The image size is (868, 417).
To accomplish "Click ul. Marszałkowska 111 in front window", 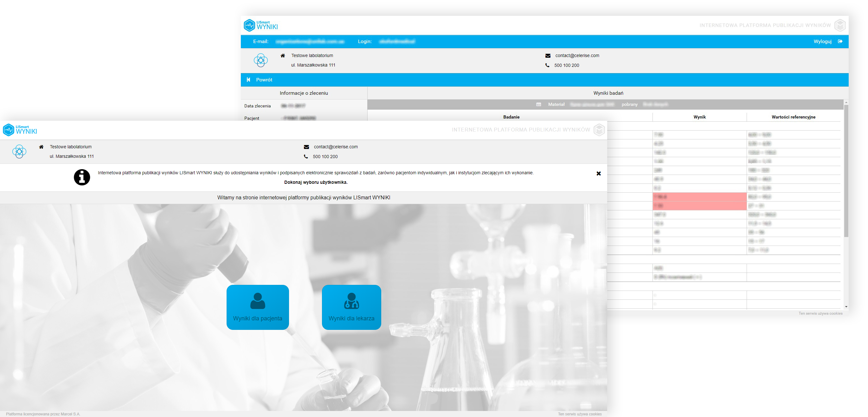I will point(72,156).
